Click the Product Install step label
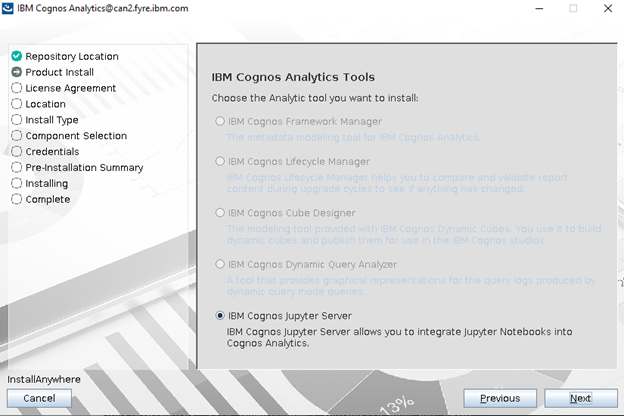Image resolution: width=624 pixels, height=416 pixels. [60, 72]
